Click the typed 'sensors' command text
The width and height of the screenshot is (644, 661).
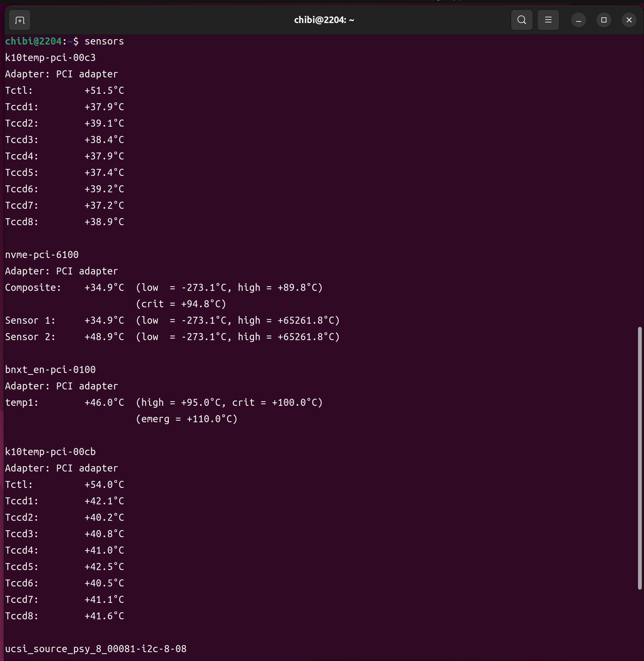104,41
